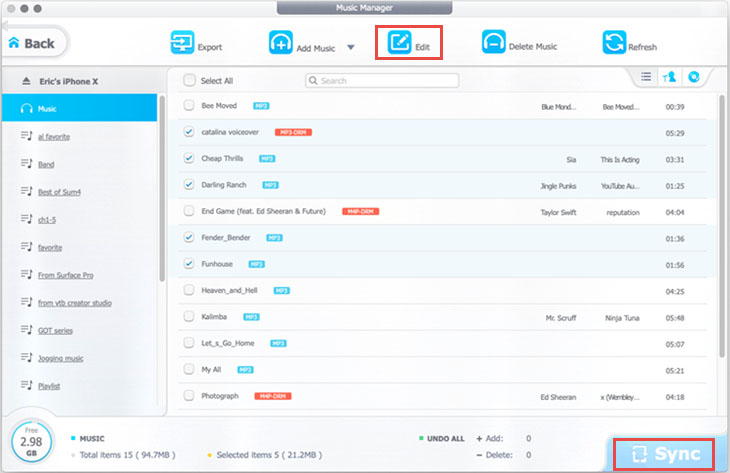Click the Ninja Tuna album cell
730x473 pixels.
pyautogui.click(x=622, y=318)
